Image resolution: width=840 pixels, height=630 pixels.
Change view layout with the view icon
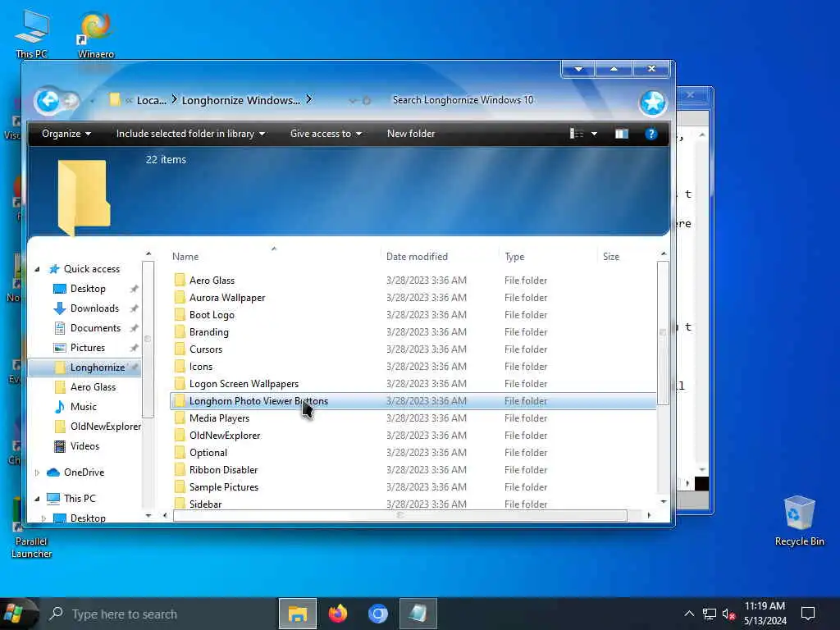577,134
